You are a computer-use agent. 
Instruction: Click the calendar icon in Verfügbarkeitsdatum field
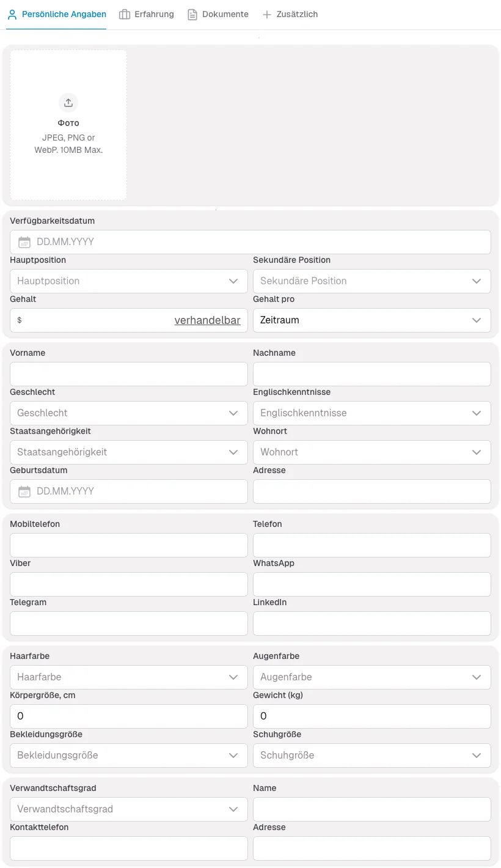coord(24,242)
